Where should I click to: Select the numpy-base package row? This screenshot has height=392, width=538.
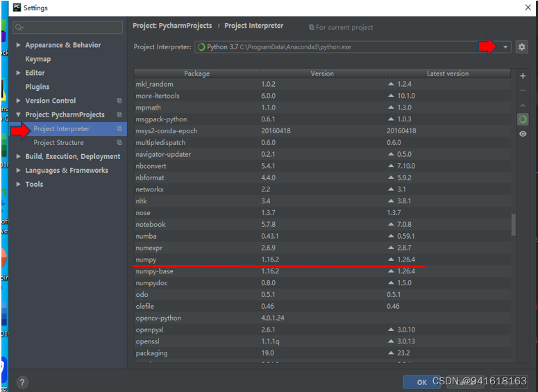pos(322,271)
